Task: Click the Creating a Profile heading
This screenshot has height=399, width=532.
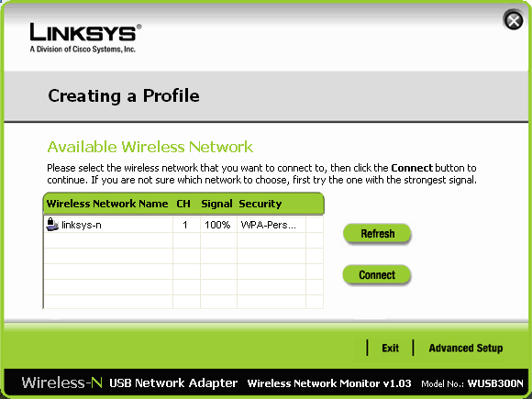Action: point(124,95)
